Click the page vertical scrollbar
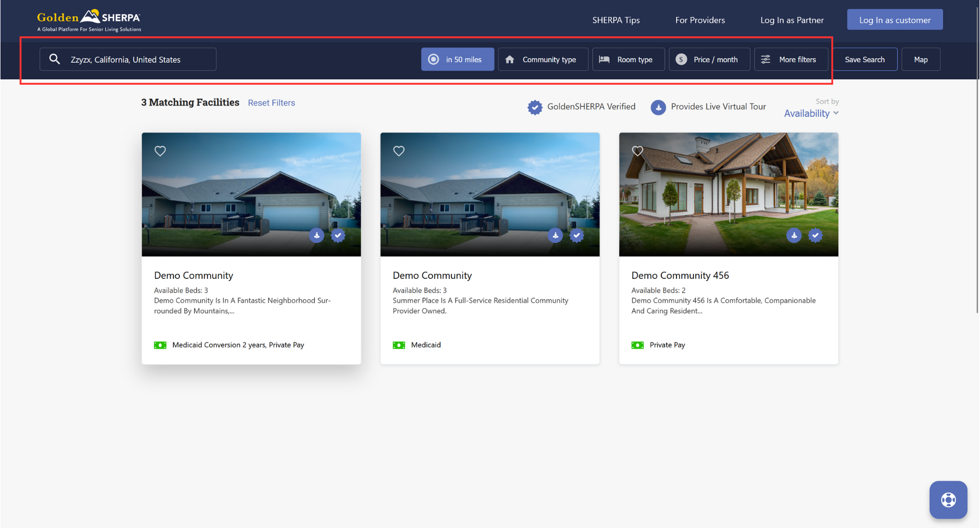 [977, 161]
